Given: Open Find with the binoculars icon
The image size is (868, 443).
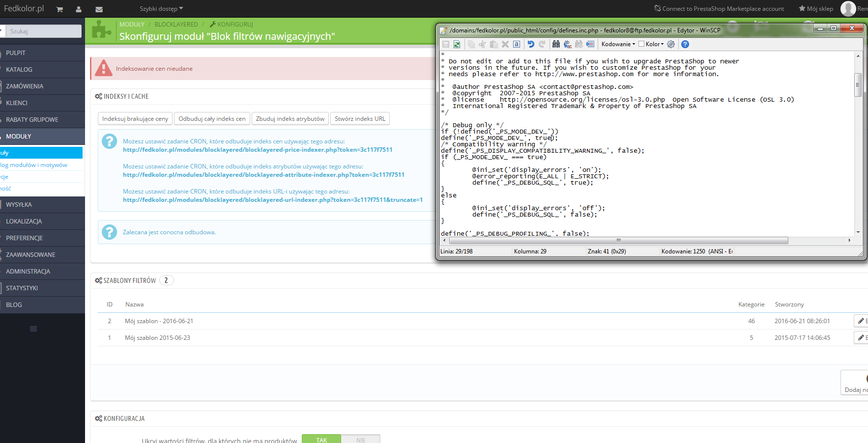Looking at the screenshot, I should click(556, 44).
